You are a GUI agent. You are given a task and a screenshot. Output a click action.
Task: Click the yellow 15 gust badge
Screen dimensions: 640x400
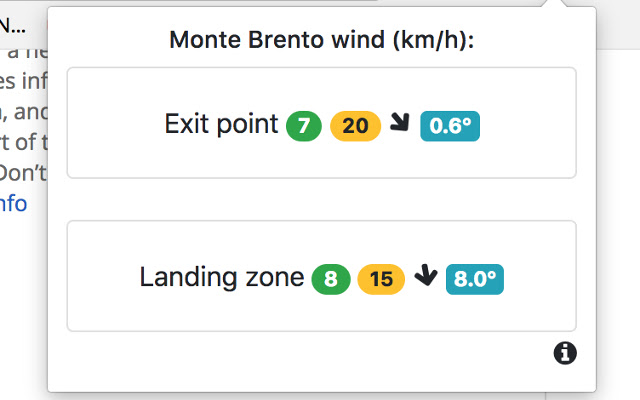coord(381,279)
